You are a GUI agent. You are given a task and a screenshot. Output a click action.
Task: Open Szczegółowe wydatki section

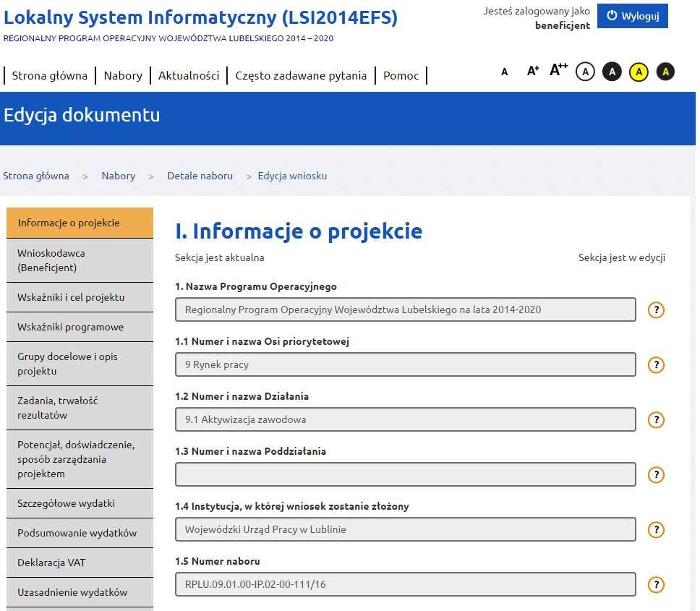click(80, 503)
